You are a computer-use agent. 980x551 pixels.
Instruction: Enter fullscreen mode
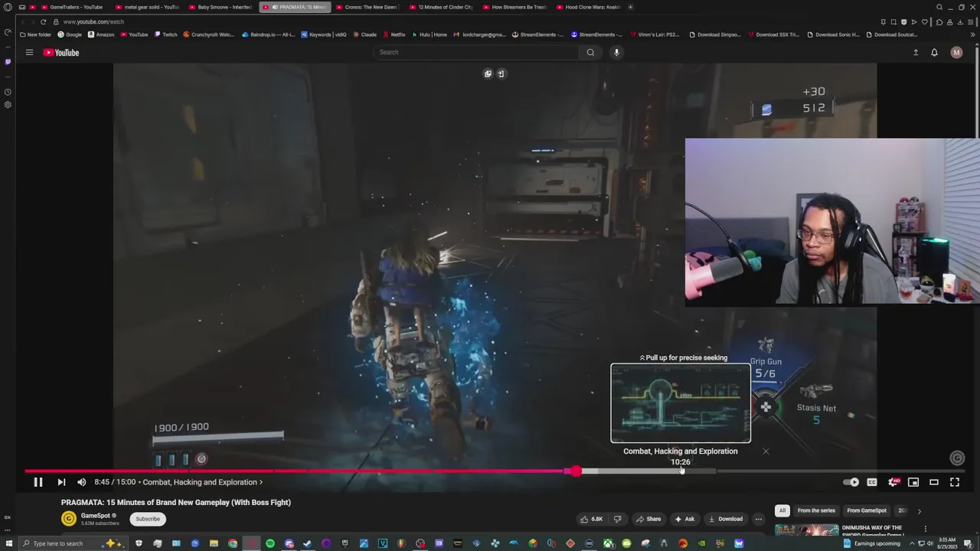(x=955, y=482)
